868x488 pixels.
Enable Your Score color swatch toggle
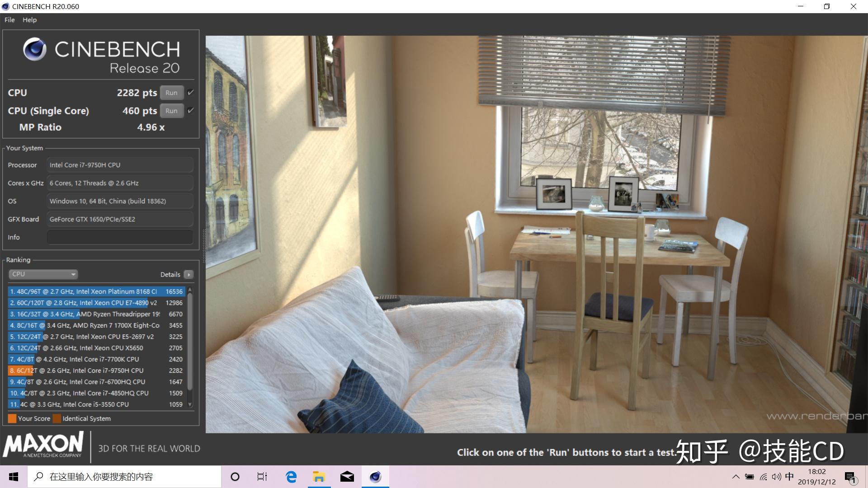12,418
